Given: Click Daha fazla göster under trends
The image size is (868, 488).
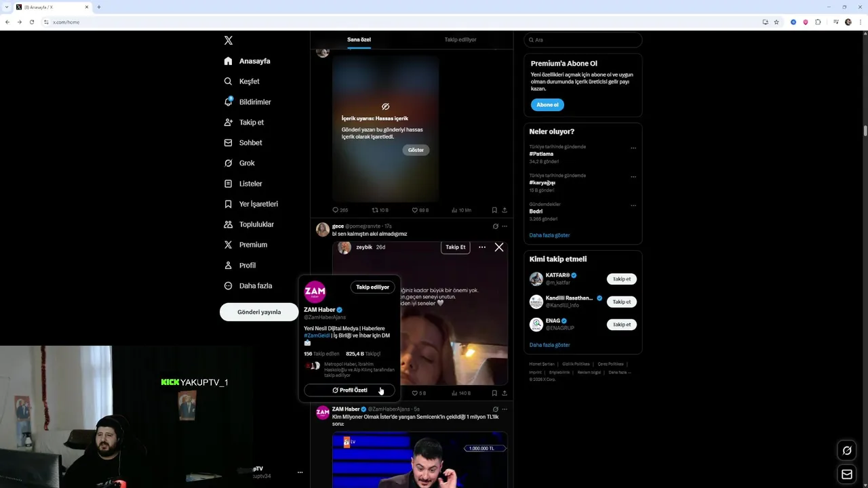Looking at the screenshot, I should coord(549,235).
